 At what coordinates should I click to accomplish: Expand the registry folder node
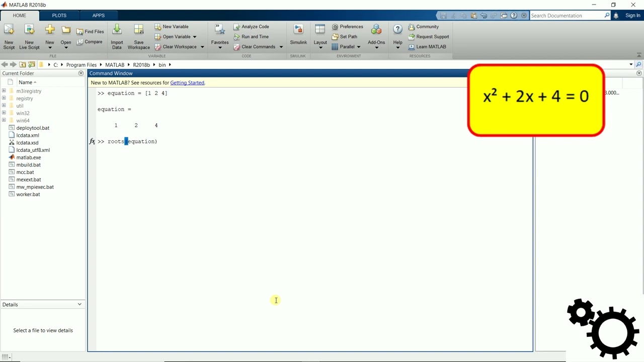[4, 99]
